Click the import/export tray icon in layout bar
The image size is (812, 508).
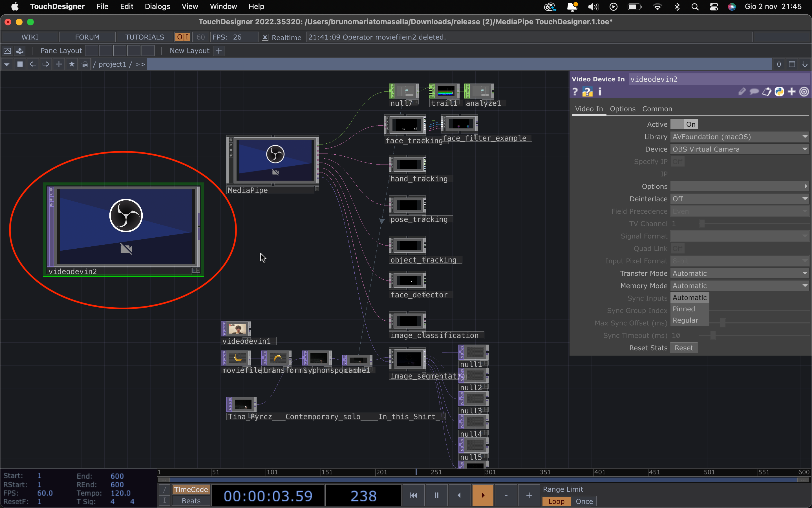[20, 51]
